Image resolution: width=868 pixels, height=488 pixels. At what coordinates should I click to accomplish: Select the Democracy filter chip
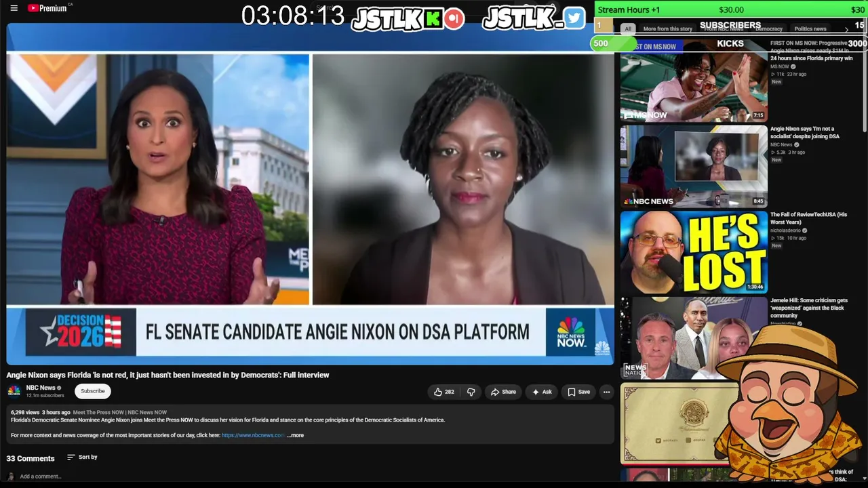coord(769,29)
